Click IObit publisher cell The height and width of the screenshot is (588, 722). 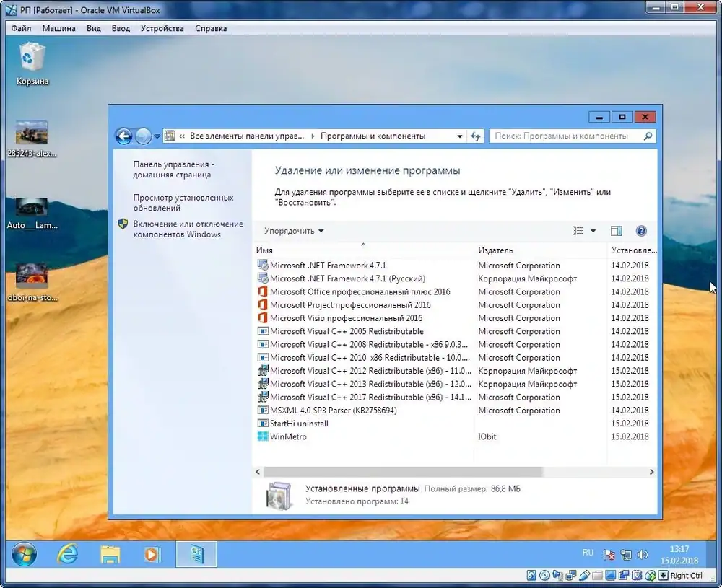coord(487,437)
